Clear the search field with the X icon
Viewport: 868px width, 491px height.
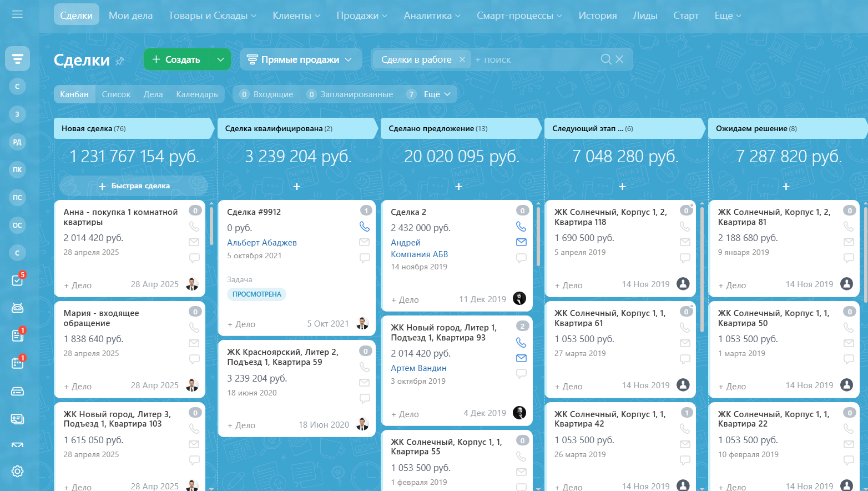620,59
